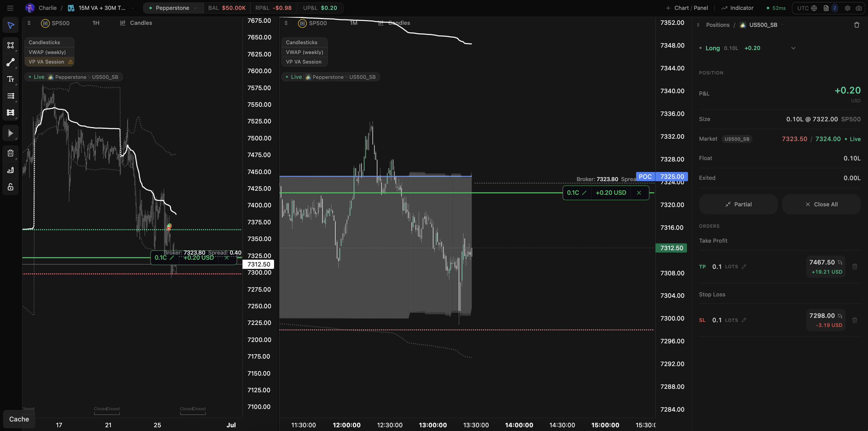The image size is (868, 431).
Task: Open the Pepperstone broker dropdown
Action: tap(173, 8)
